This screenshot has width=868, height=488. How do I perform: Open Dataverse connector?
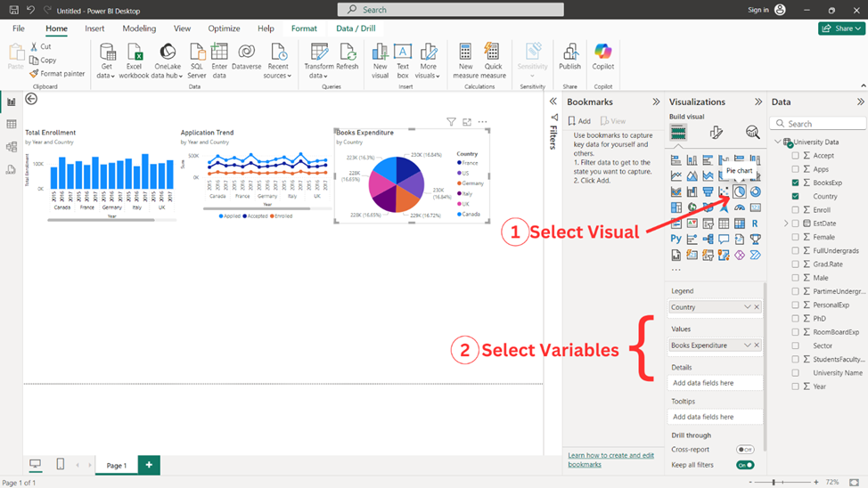click(x=246, y=58)
